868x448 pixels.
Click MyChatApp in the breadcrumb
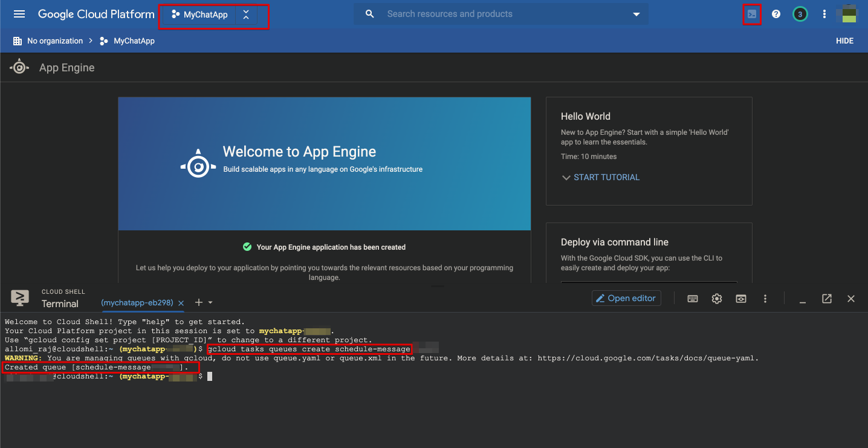click(134, 41)
